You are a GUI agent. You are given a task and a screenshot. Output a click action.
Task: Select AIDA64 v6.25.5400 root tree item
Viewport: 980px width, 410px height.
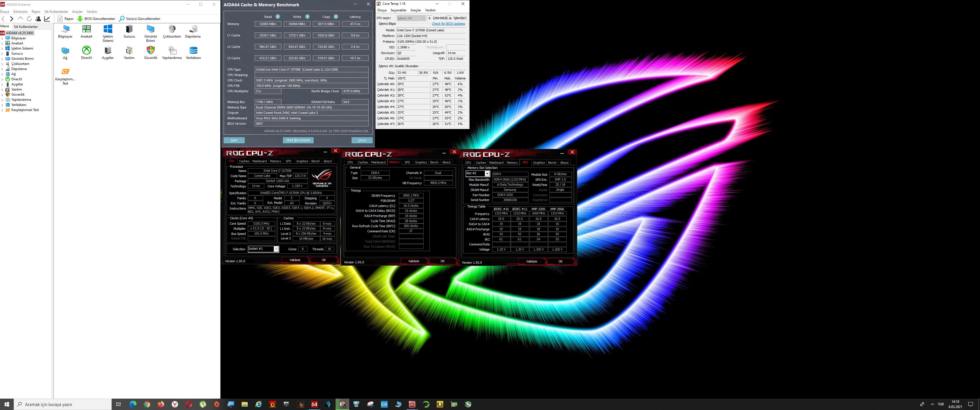[19, 33]
